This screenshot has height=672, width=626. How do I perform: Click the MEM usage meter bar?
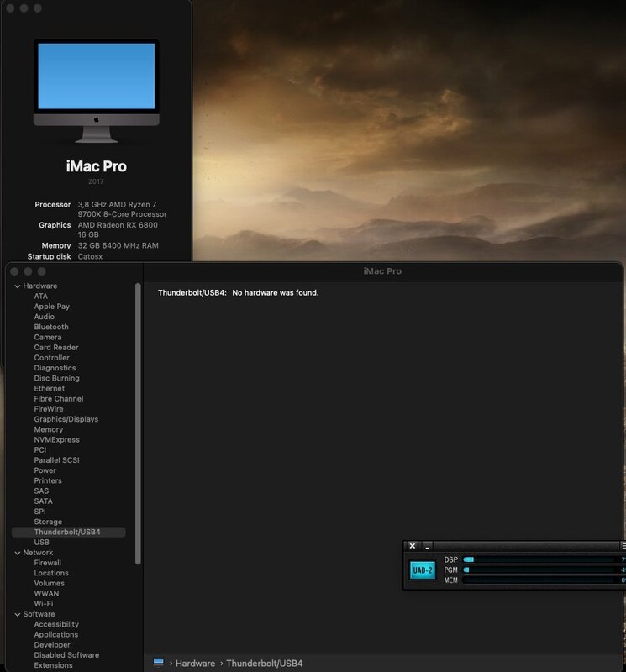[539, 580]
